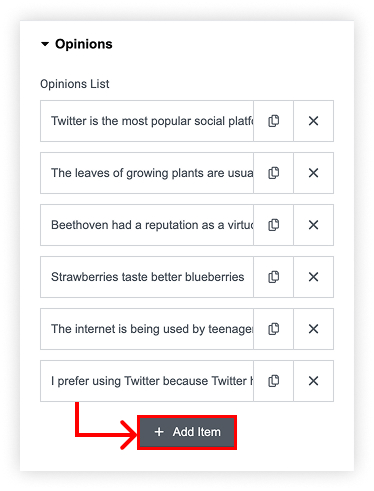Duplicate the Beethoven reputation opinion

tap(273, 225)
